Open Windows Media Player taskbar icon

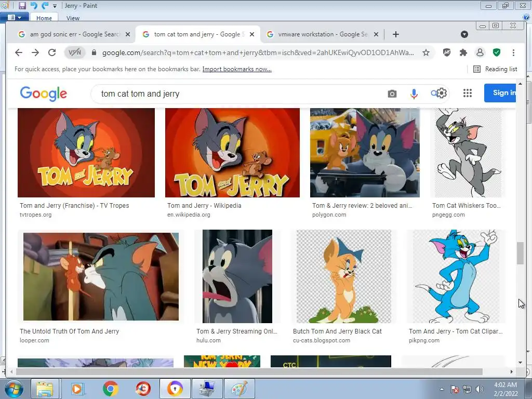pos(77,389)
